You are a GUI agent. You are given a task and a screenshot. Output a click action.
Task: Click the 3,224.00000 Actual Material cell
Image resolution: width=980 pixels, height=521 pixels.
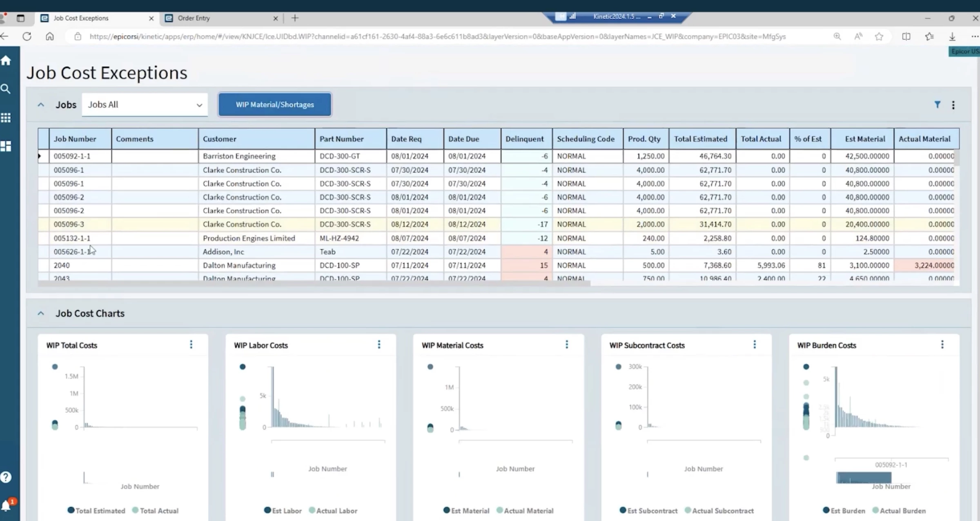pos(924,265)
